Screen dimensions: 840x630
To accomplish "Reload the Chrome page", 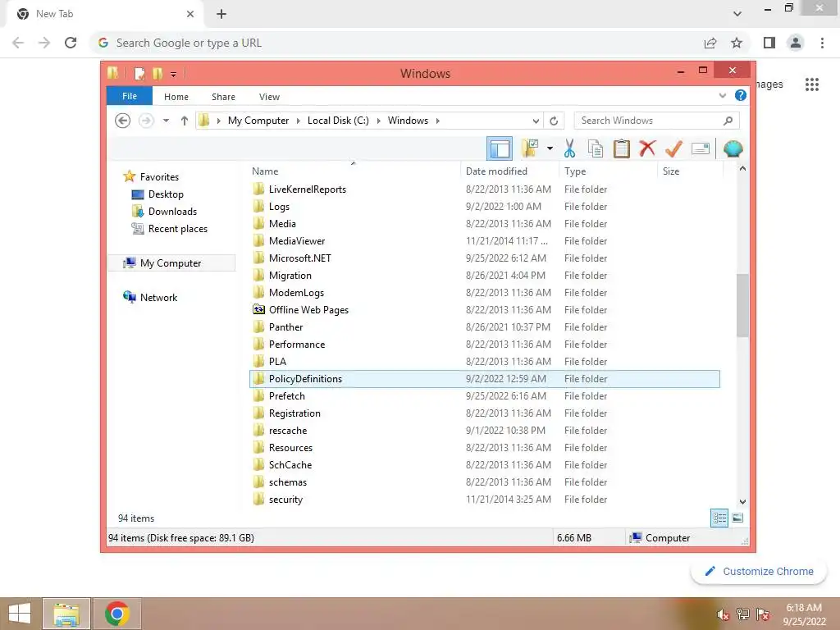I will [71, 43].
